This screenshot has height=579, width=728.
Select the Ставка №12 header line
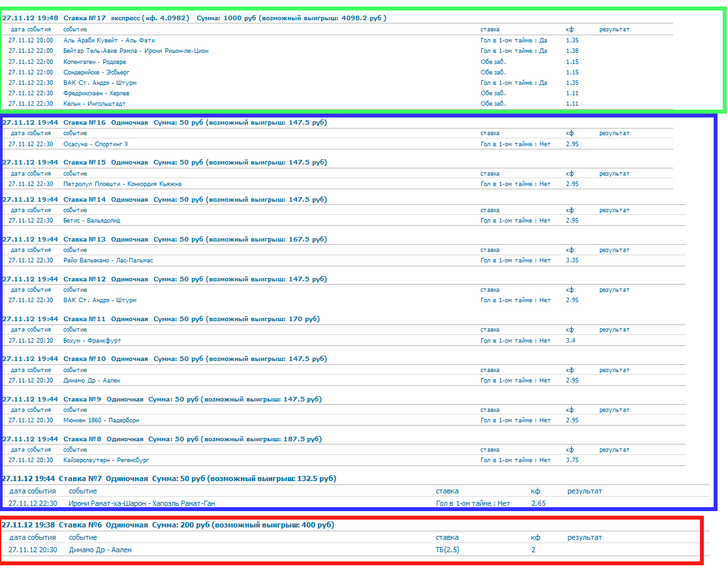(x=165, y=279)
